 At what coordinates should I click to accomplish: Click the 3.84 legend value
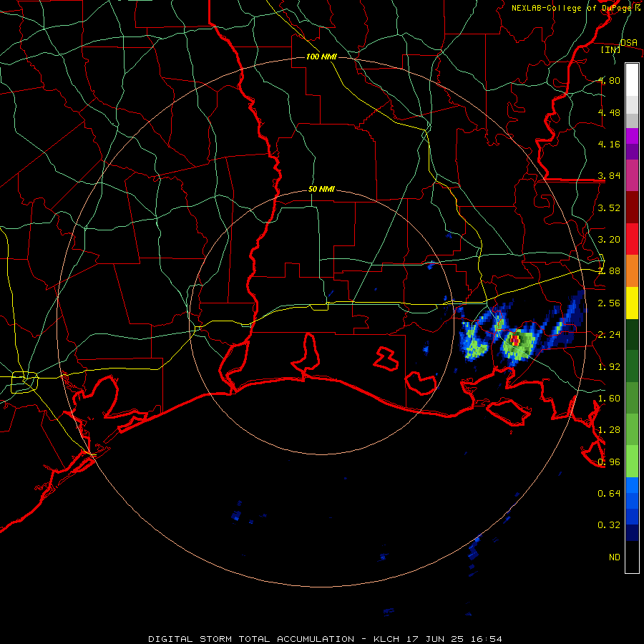[609, 176]
